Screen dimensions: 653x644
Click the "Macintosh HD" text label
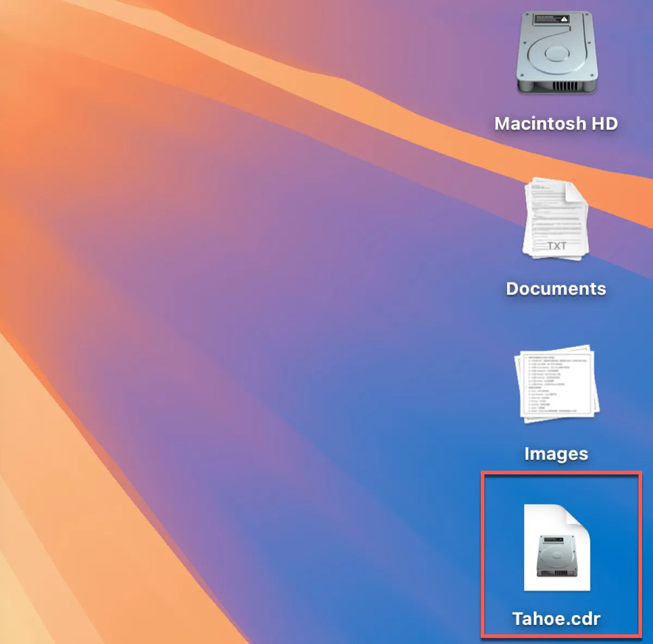pos(556,123)
